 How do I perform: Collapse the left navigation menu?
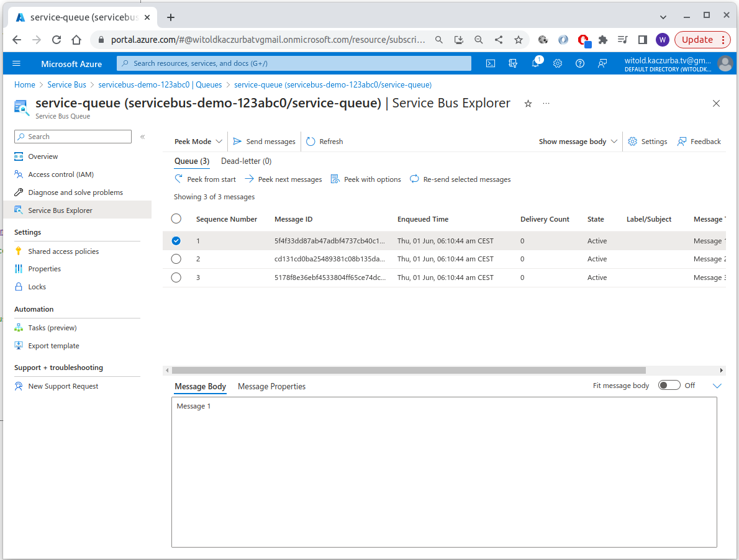click(x=142, y=137)
